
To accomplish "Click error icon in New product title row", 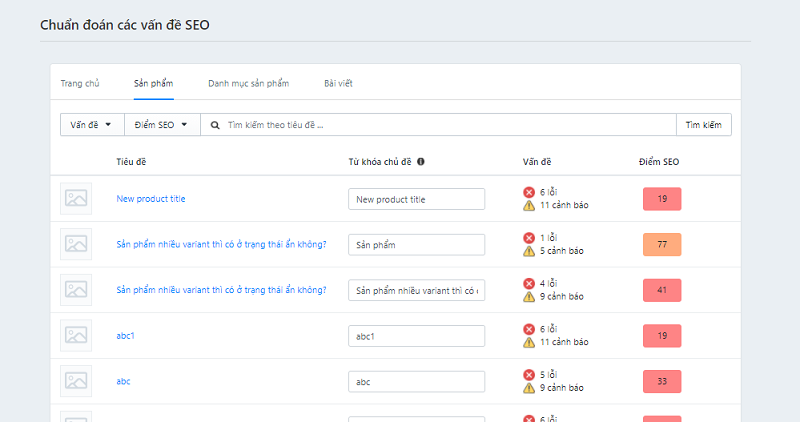I will click(529, 192).
